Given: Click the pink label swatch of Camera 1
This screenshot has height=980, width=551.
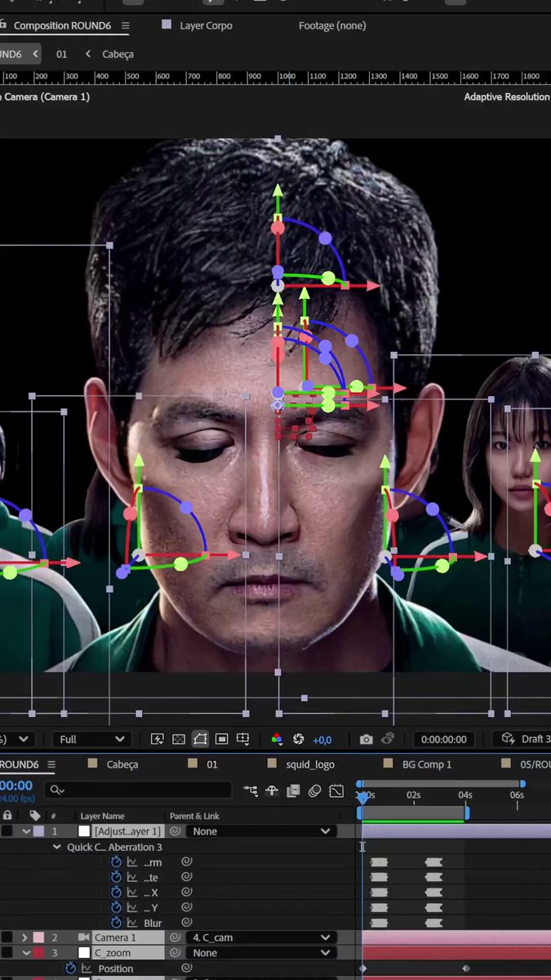Looking at the screenshot, I should point(38,938).
